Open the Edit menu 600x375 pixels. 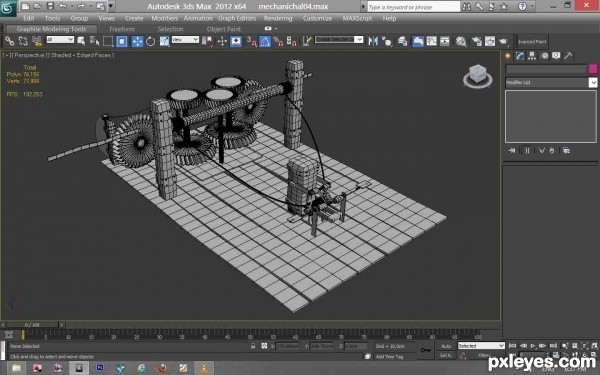[29, 18]
